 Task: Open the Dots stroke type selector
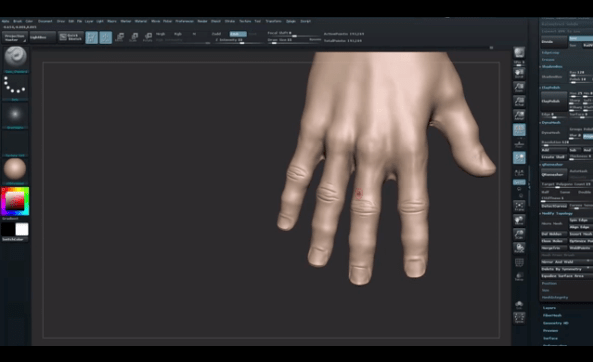pos(16,86)
